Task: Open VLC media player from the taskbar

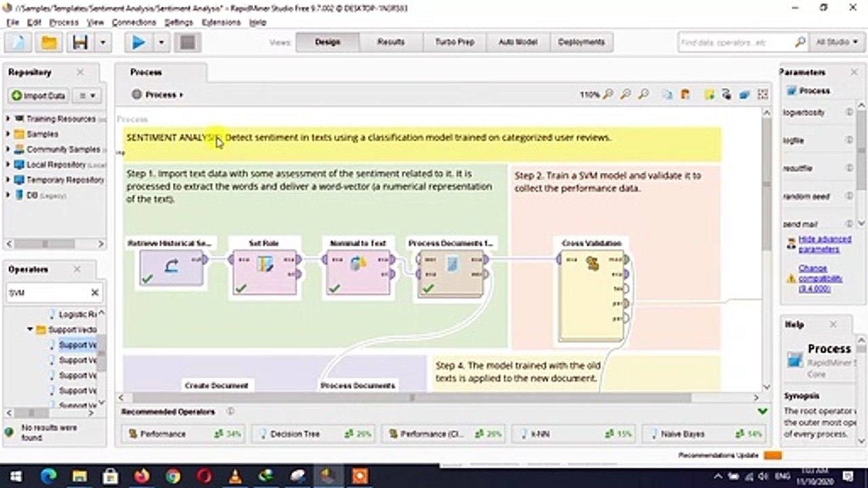Action: pos(236,476)
